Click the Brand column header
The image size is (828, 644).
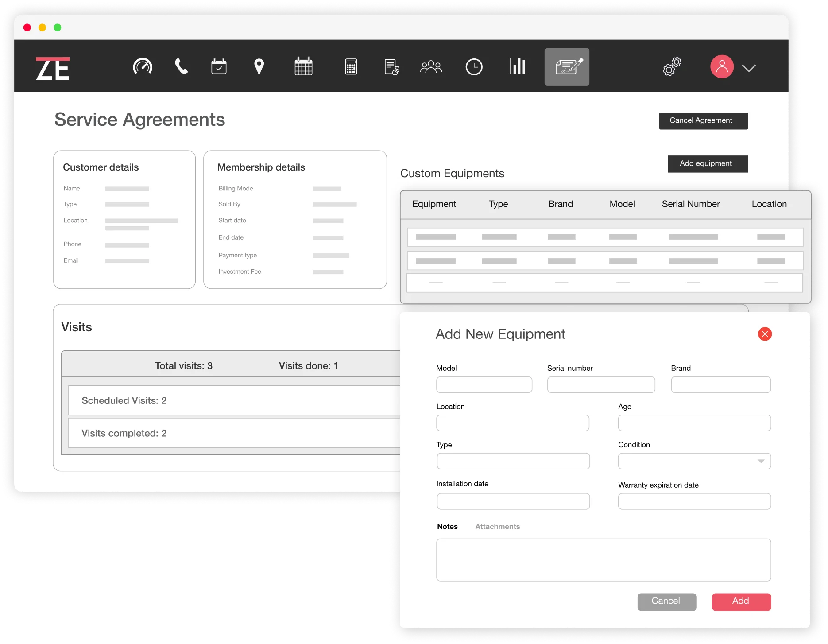point(561,204)
